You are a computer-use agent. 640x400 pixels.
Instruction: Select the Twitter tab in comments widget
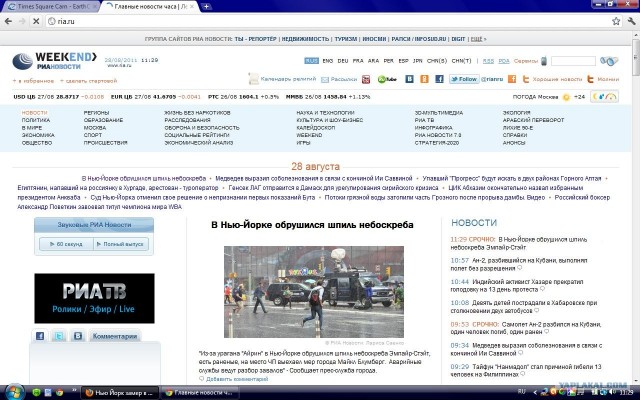pos(59,336)
